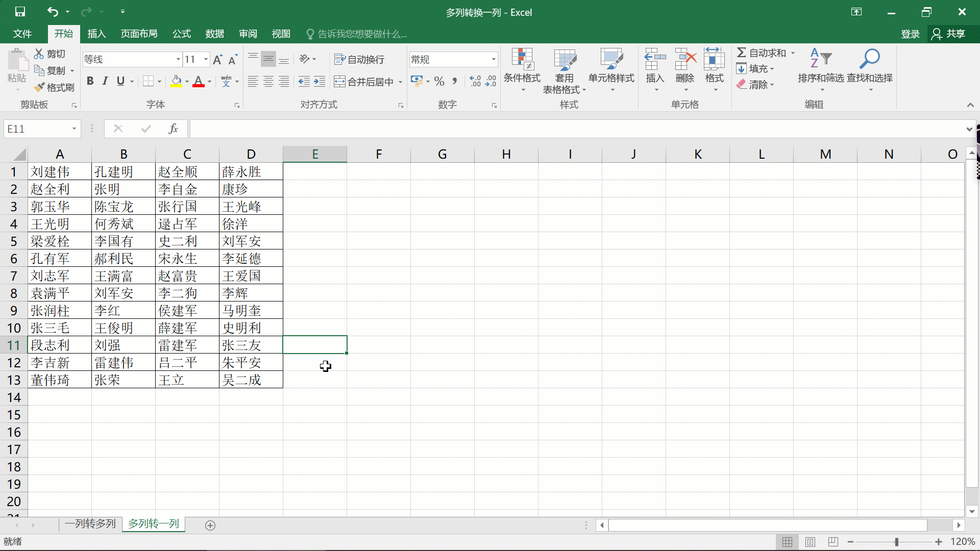This screenshot has width=980, height=551.
Task: Open the font size dropdown
Action: pyautogui.click(x=206, y=59)
